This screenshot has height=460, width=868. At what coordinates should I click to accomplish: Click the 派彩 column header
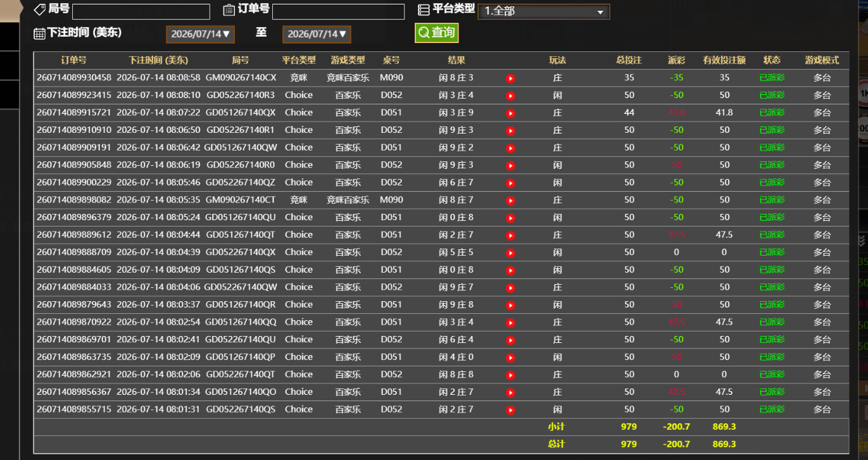tap(677, 60)
